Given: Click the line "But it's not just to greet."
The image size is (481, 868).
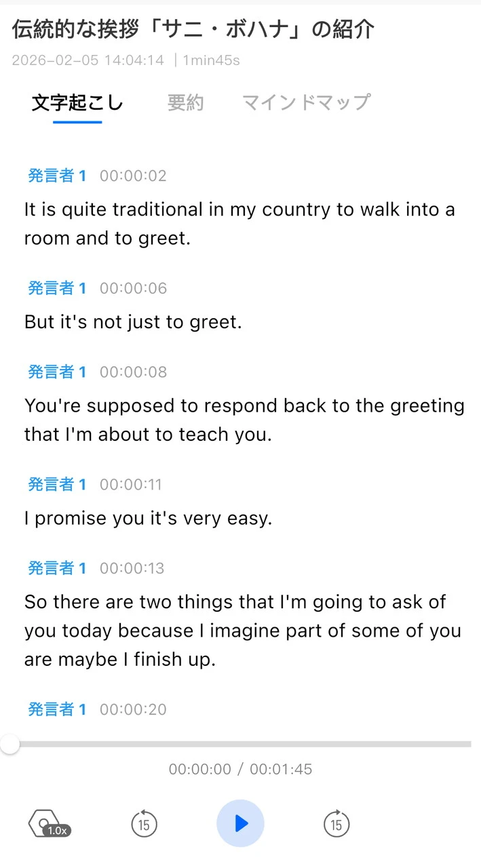Looking at the screenshot, I should click(133, 321).
